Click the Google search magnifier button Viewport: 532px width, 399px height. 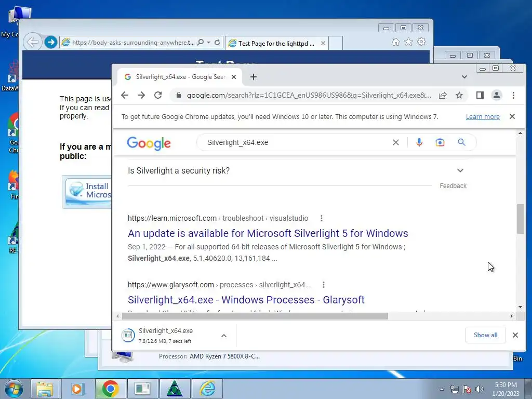point(461,142)
